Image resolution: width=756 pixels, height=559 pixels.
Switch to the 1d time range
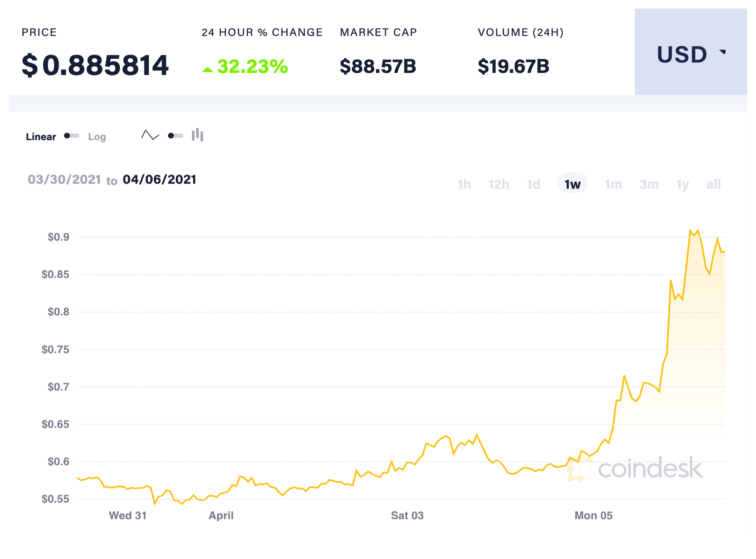click(533, 184)
